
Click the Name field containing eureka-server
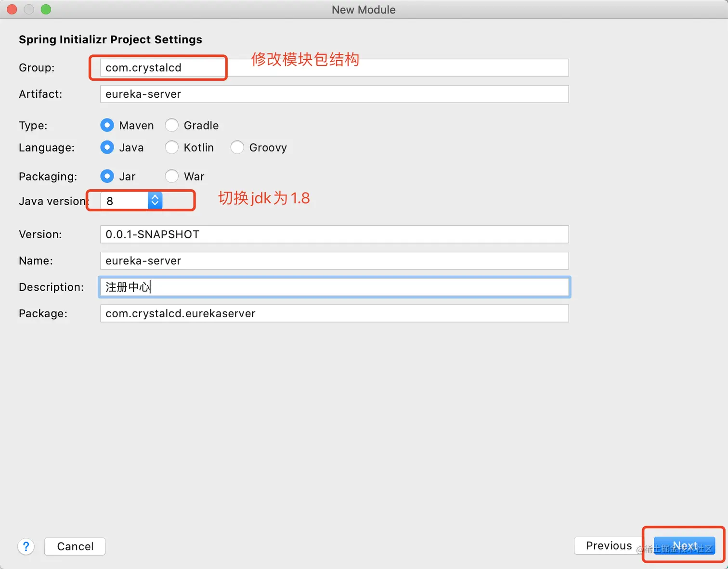[x=334, y=260]
